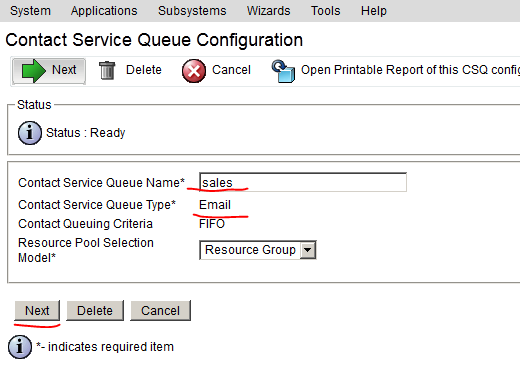Open the Wizards menu
Image resolution: width=520 pixels, height=366 pixels.
coord(268,11)
